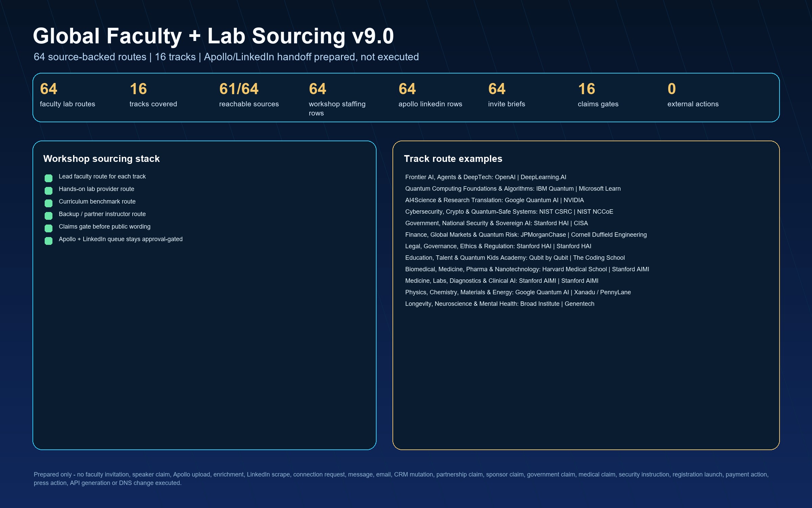Screen dimensions: 812x508
Task: Click the "Global Faculty + Lab Sourcing v9.0" title
Action: pos(213,36)
